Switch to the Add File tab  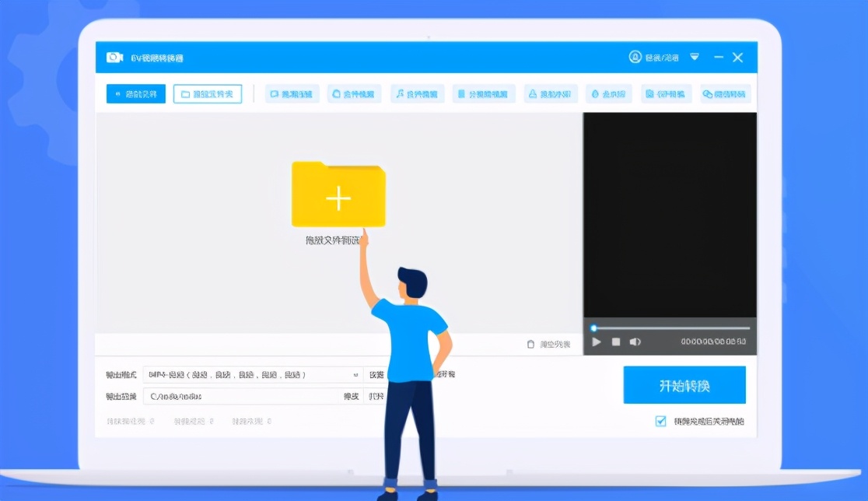tap(135, 93)
